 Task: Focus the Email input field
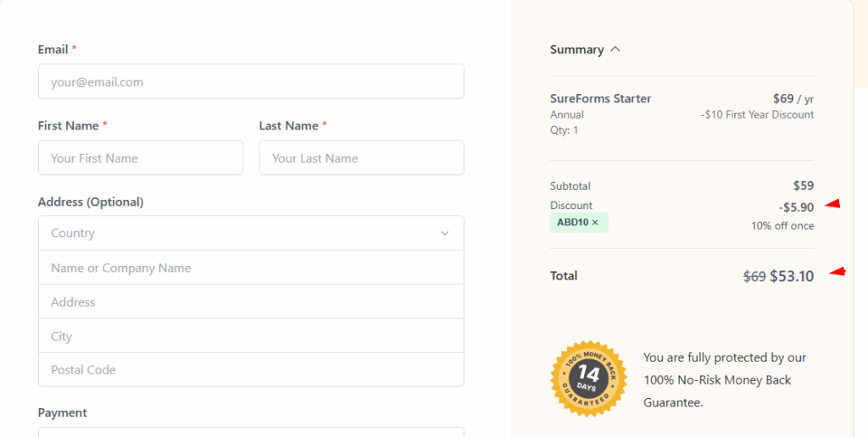(x=250, y=82)
